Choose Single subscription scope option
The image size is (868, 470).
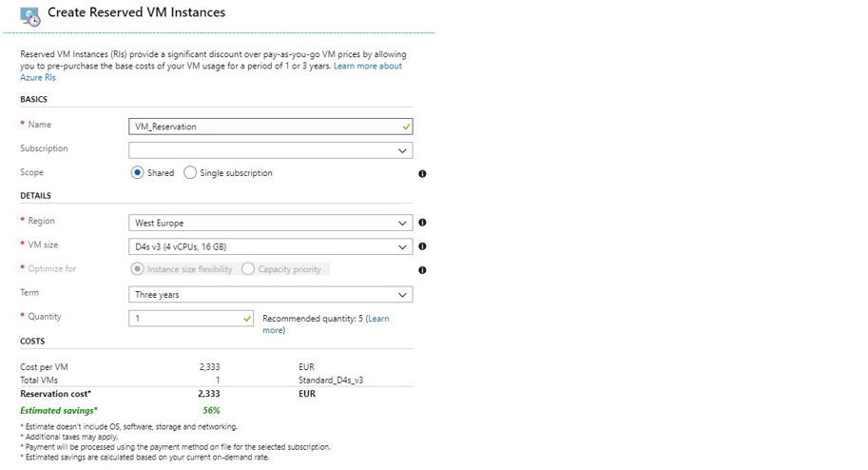190,173
